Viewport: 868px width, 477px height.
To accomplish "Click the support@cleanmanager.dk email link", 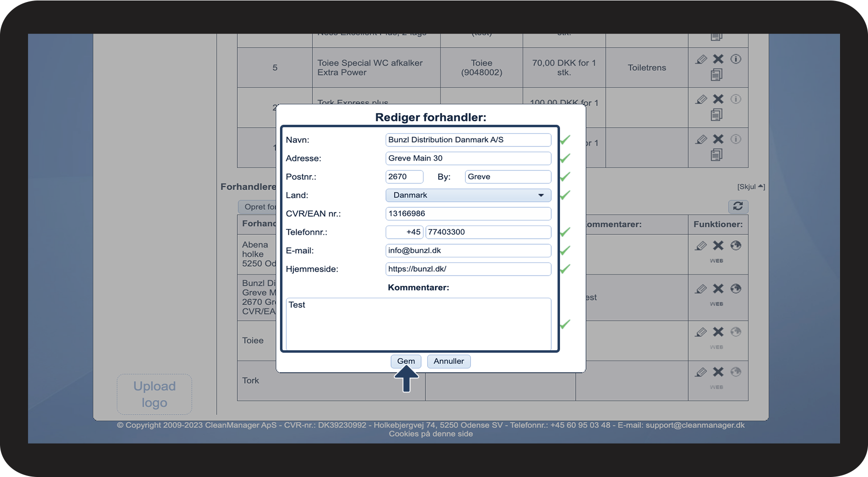I will [695, 425].
